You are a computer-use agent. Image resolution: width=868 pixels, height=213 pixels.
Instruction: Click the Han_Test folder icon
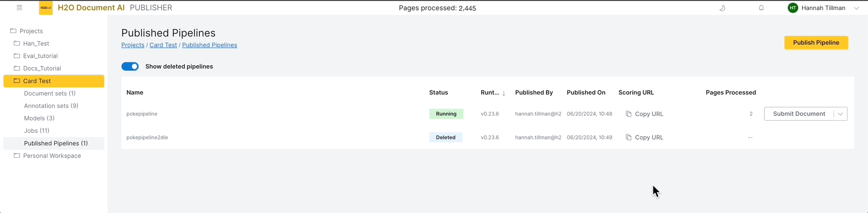17,43
